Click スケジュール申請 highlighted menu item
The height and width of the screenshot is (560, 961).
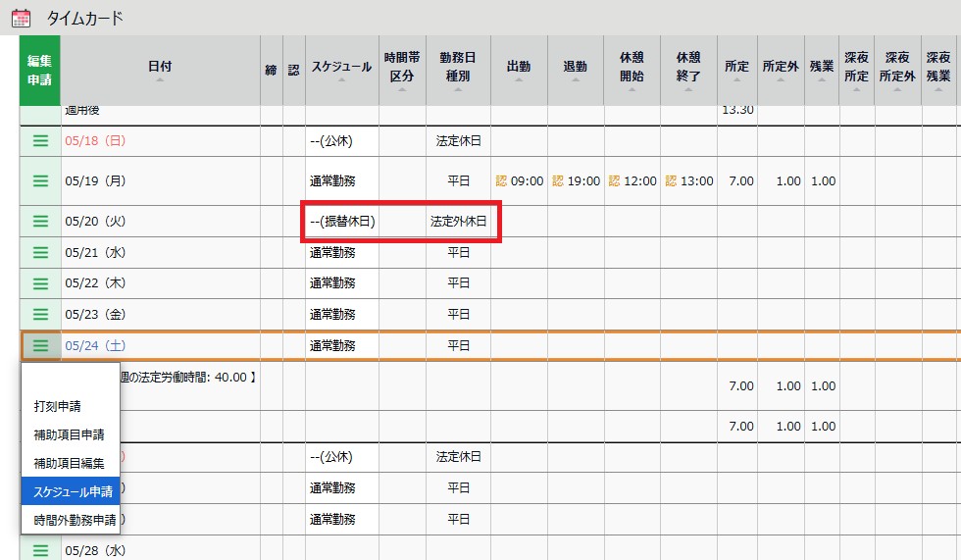73,491
